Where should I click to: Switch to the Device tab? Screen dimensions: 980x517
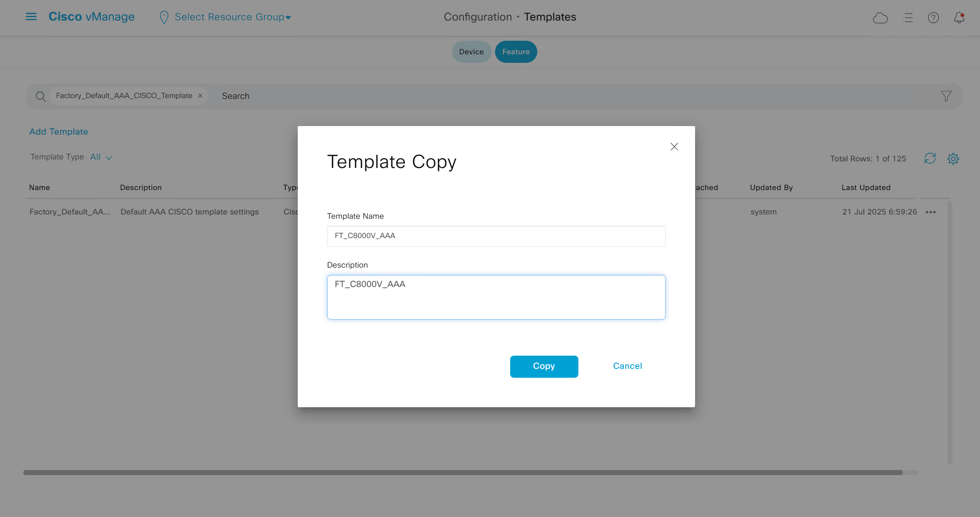[471, 52]
